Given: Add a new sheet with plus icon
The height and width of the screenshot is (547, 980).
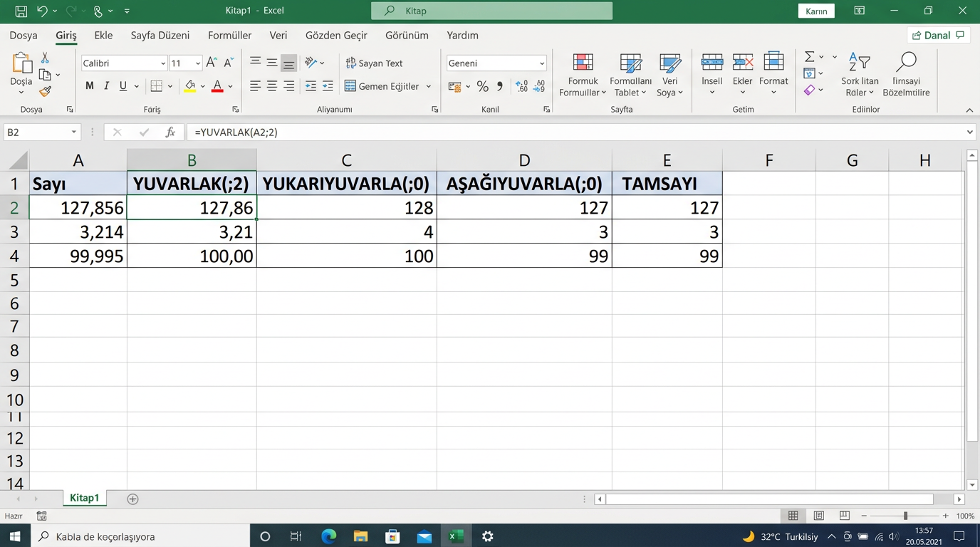Looking at the screenshot, I should (x=132, y=499).
